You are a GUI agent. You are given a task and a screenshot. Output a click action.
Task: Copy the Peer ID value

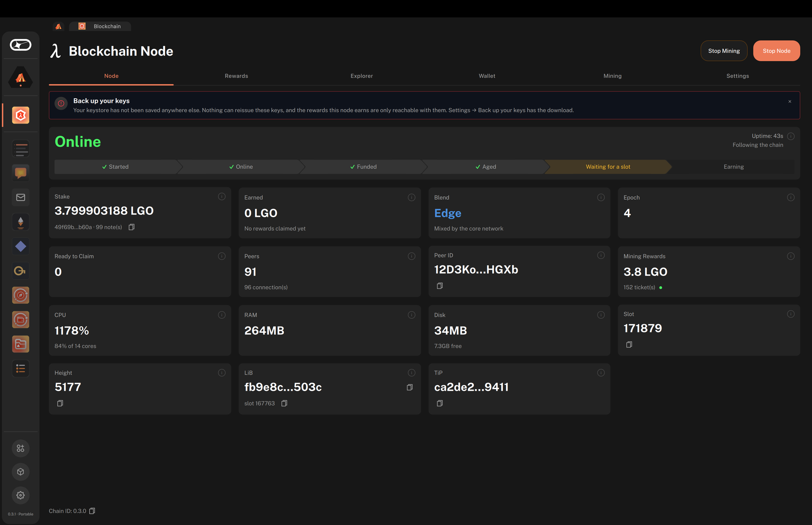click(440, 286)
